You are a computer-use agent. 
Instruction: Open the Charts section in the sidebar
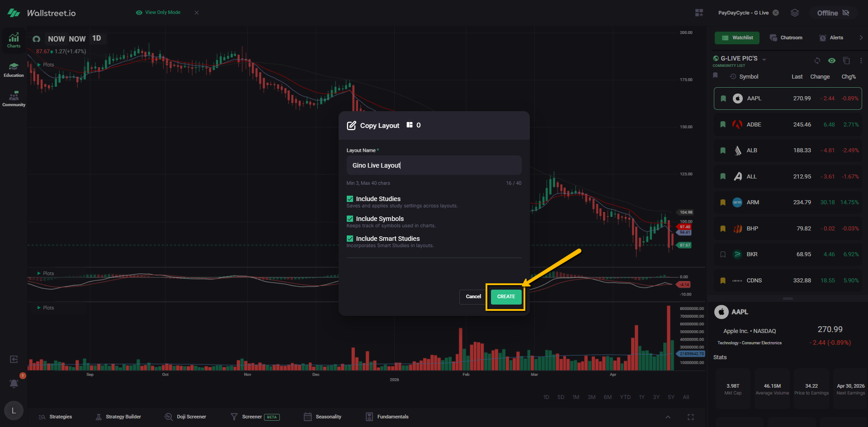[x=14, y=40]
